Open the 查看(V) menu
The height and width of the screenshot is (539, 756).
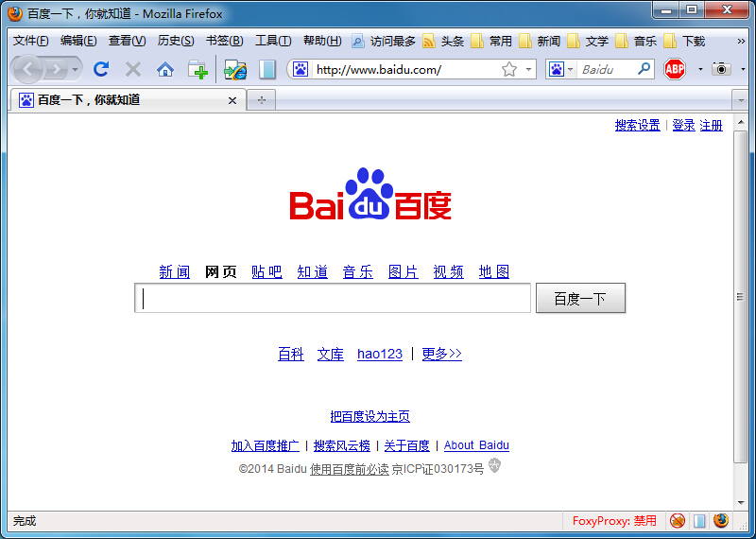[x=127, y=41]
